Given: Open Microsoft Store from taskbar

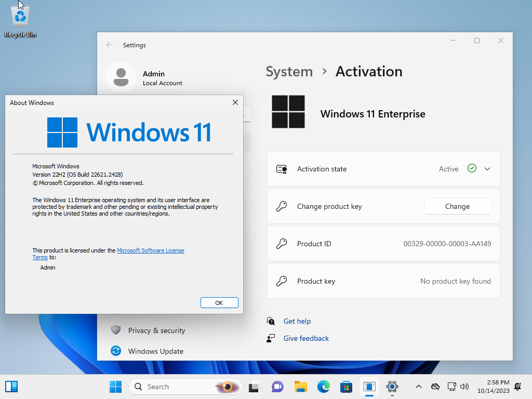Looking at the screenshot, I should [x=346, y=387].
